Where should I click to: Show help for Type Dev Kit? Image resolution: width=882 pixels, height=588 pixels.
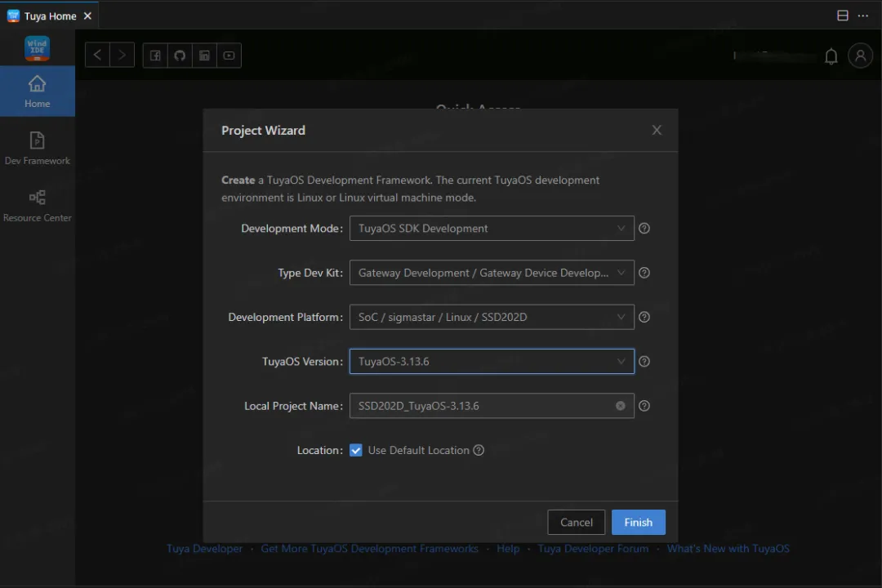point(644,273)
